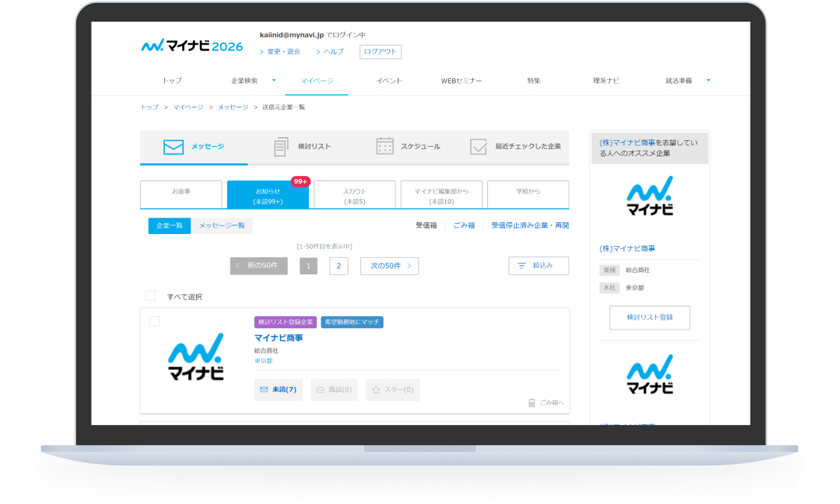Click the 検討リスト登録 button
Image resolution: width=840 pixels, height=504 pixels.
(x=650, y=318)
